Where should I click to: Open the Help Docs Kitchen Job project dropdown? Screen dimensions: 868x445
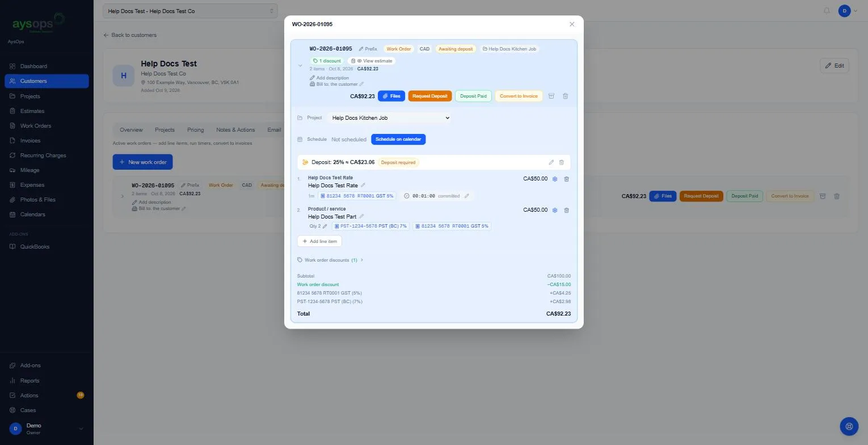click(390, 118)
